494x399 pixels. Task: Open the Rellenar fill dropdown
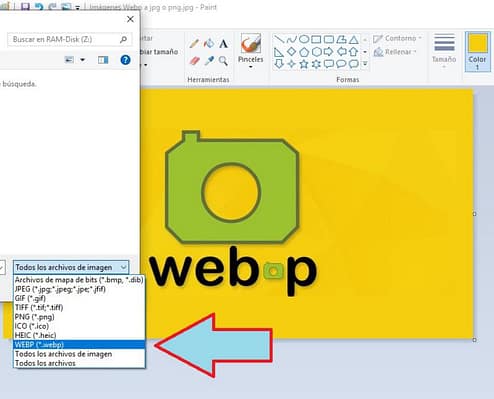[x=395, y=52]
